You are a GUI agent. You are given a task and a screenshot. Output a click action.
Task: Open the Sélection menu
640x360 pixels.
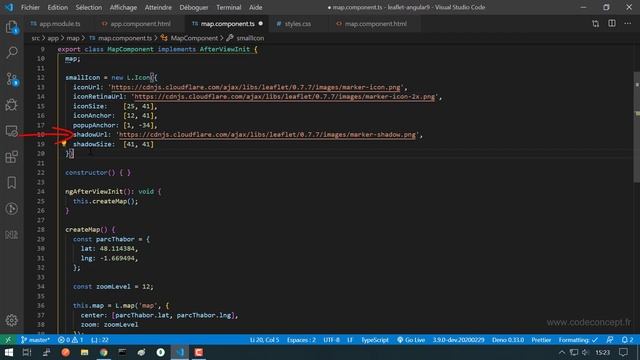(x=89, y=7)
